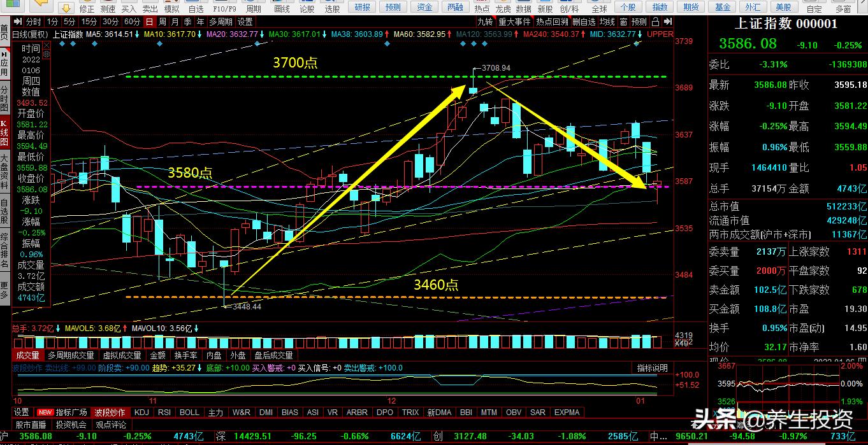Screen dimensions: 868x445
Task: Select the 换手率 turnover rate tab
Action: [x=186, y=355]
